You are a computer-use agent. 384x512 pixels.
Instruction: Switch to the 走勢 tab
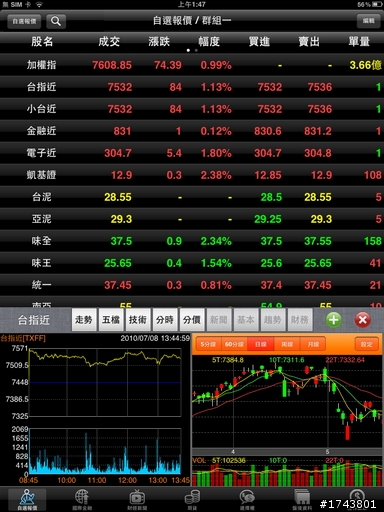coord(84,320)
